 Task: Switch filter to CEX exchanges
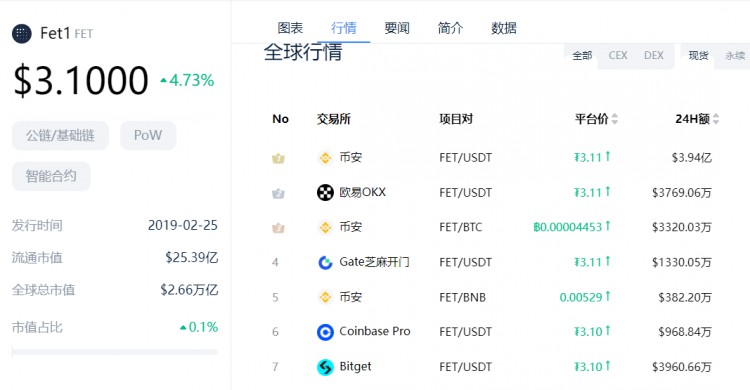click(x=618, y=56)
